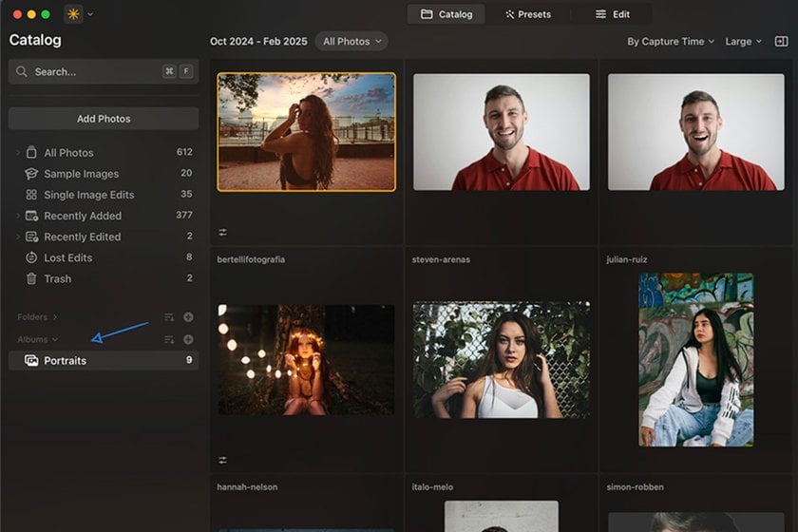
Task: Open the By Capture Time sort dropdown
Action: click(x=671, y=42)
